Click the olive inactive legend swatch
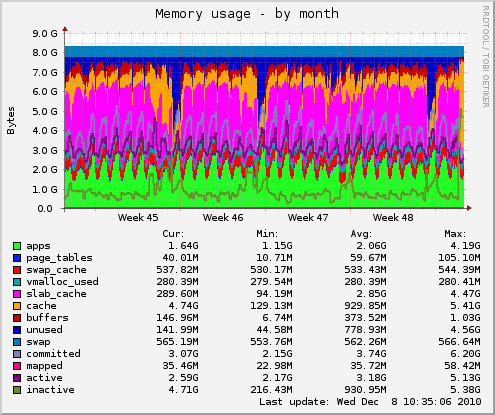Screen dimensions: 495x415 [x=17, y=390]
